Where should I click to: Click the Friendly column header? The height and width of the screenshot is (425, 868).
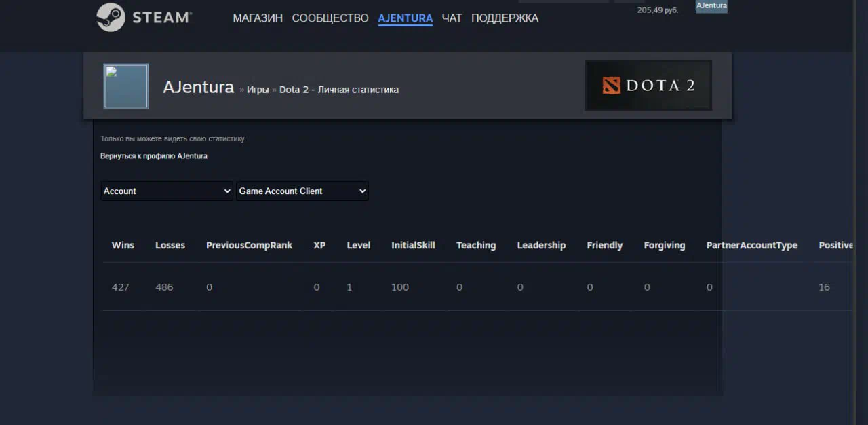604,245
